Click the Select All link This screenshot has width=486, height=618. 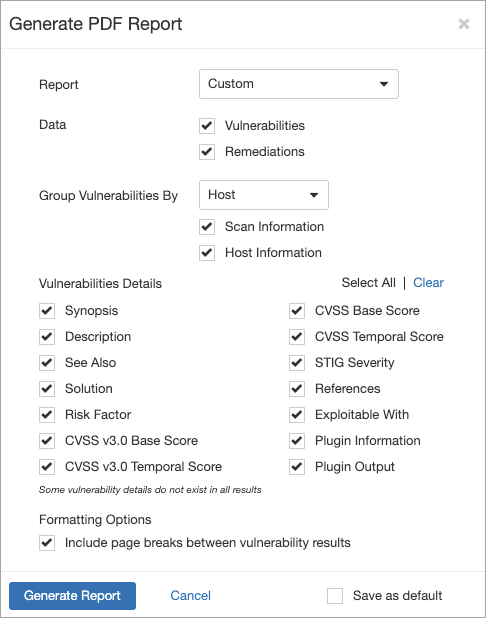[369, 283]
